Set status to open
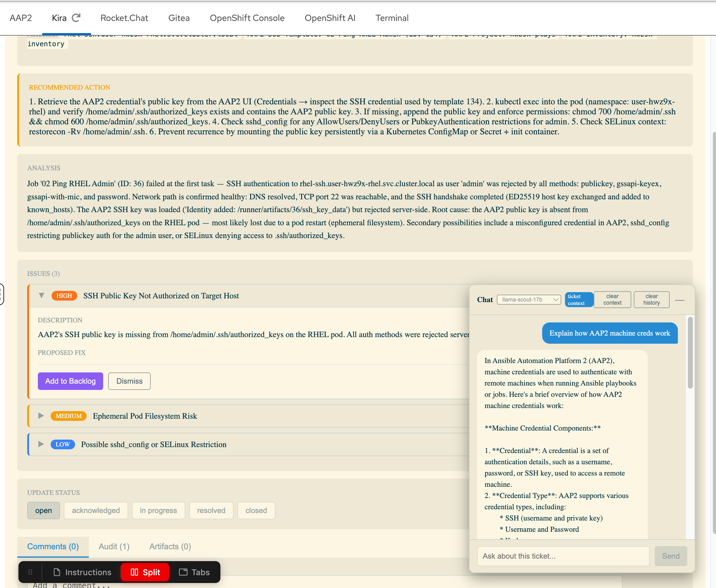 [43, 511]
